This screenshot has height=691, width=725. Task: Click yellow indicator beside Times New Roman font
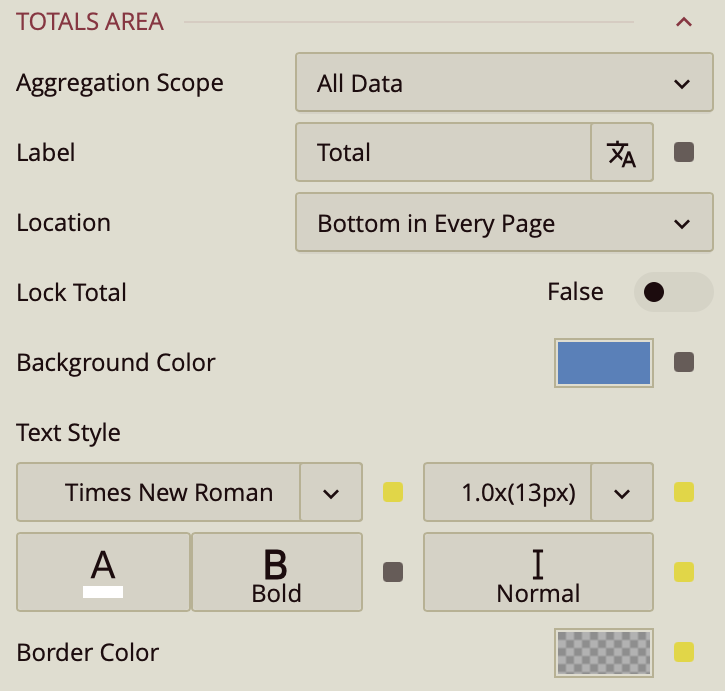(393, 492)
